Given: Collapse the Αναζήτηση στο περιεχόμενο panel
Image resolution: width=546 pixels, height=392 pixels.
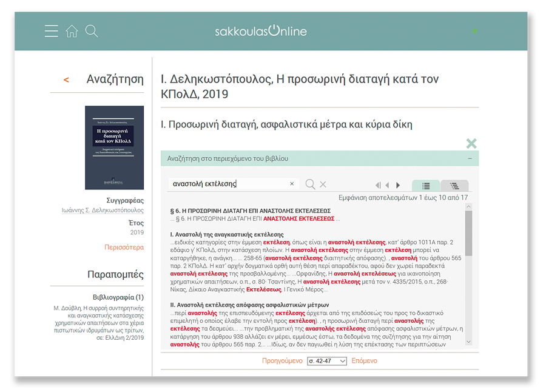Looking at the screenshot, I should [470, 158].
